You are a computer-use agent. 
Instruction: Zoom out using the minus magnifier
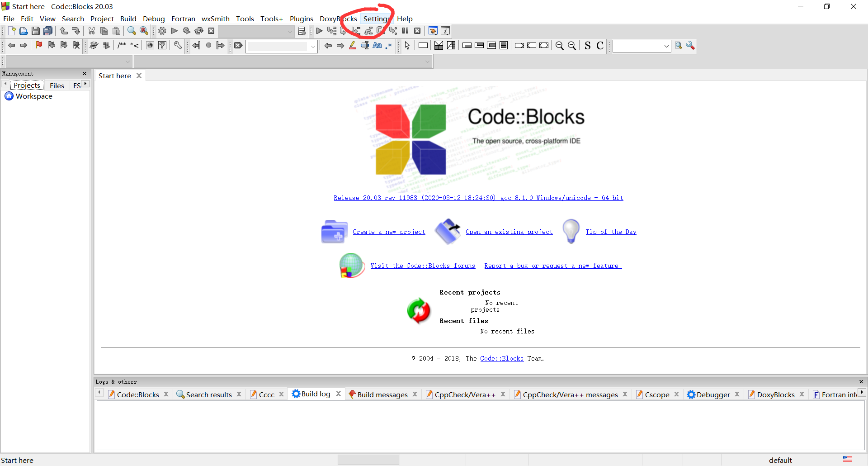click(x=572, y=45)
